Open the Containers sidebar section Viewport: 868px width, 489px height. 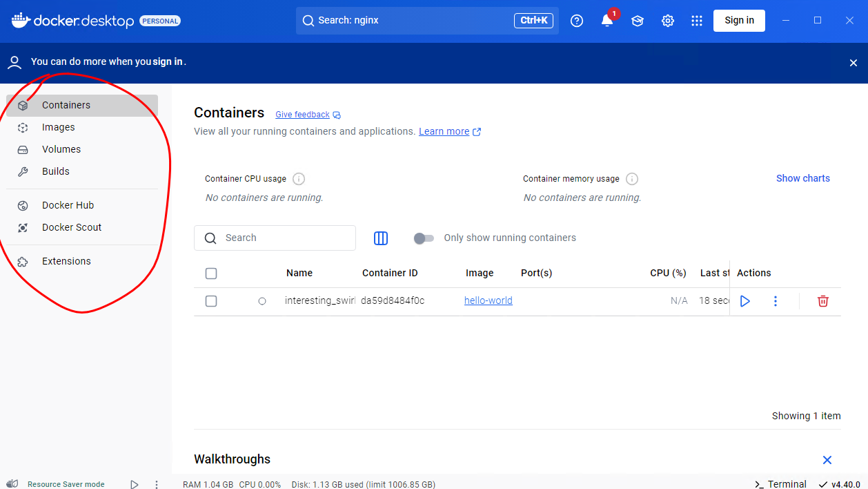82,106
